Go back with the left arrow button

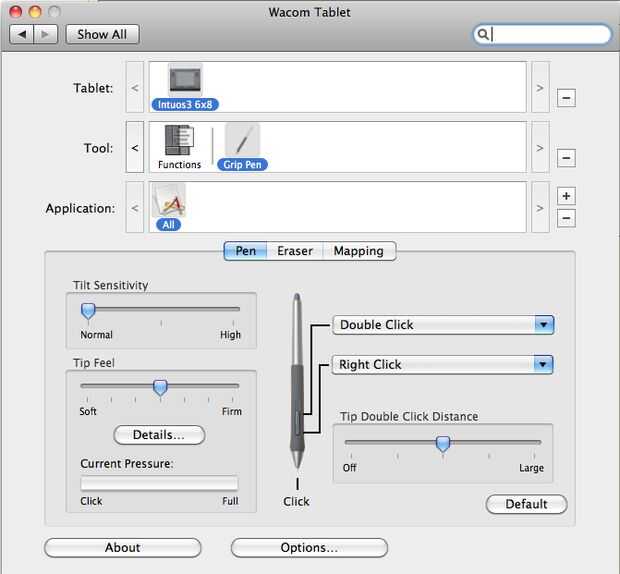(x=22, y=34)
